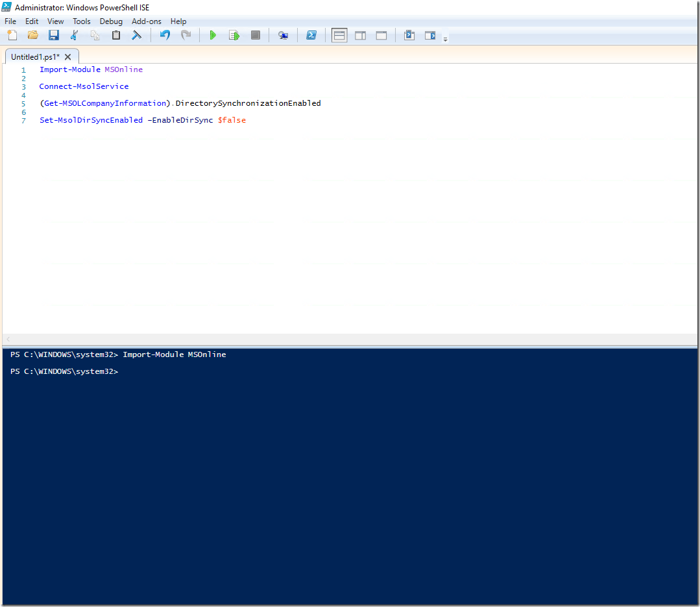700x607 pixels.
Task: Click the Undo icon in the toolbar
Action: [164, 35]
